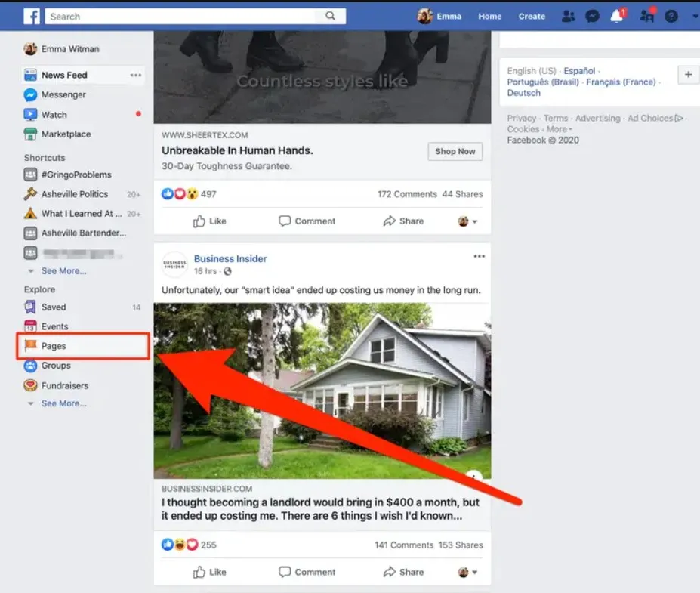Click Emma's profile picture in top bar
The width and height of the screenshot is (700, 593).
(424, 16)
